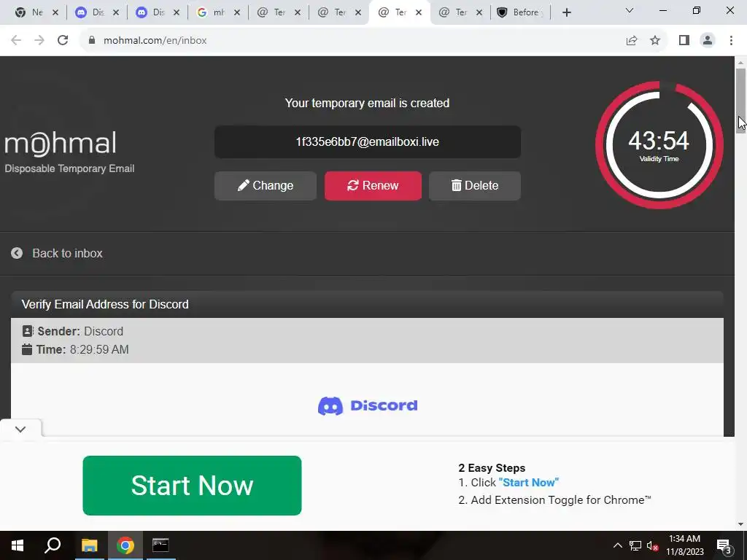Switch to the Before tab
747x560 pixels.
[519, 12]
